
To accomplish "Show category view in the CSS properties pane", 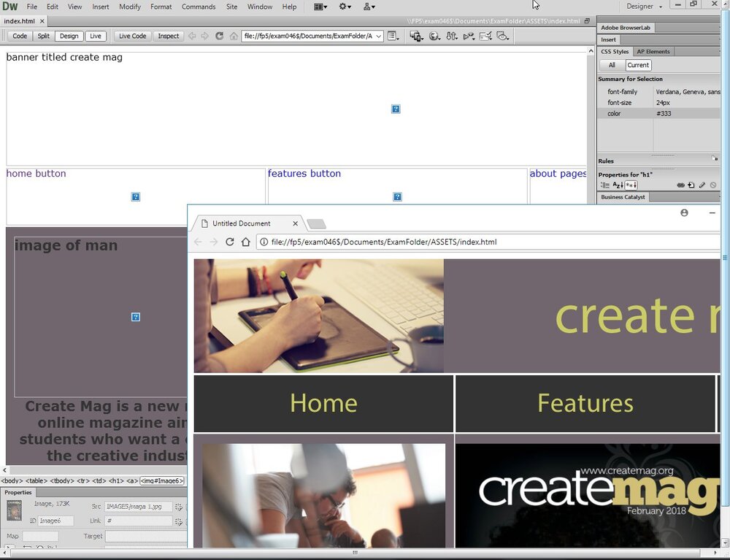I will point(604,185).
